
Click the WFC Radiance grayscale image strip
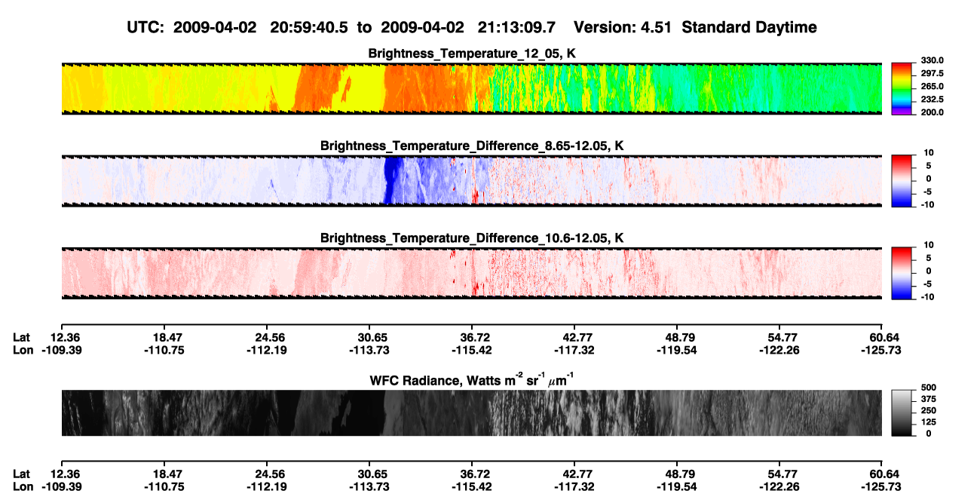(x=471, y=413)
